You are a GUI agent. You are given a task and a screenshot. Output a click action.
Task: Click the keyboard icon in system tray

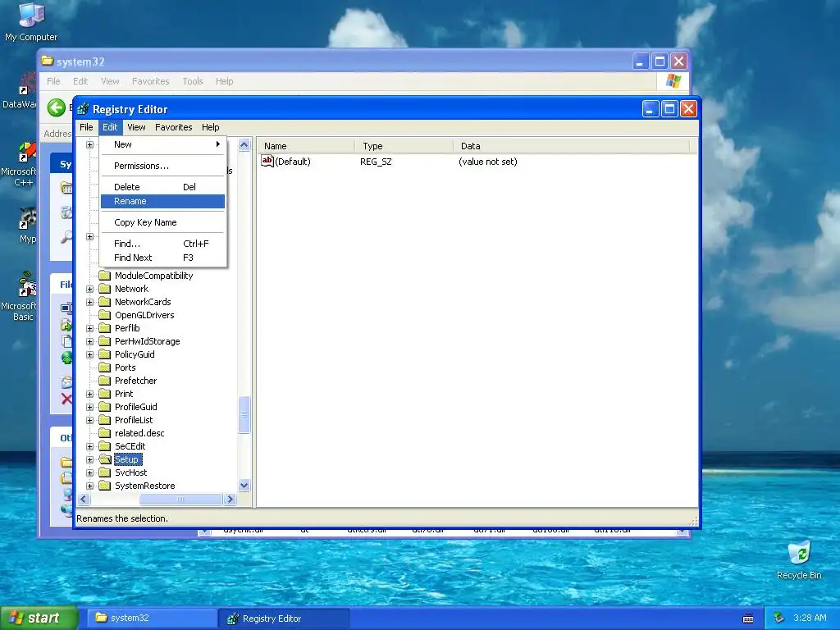pos(748,619)
